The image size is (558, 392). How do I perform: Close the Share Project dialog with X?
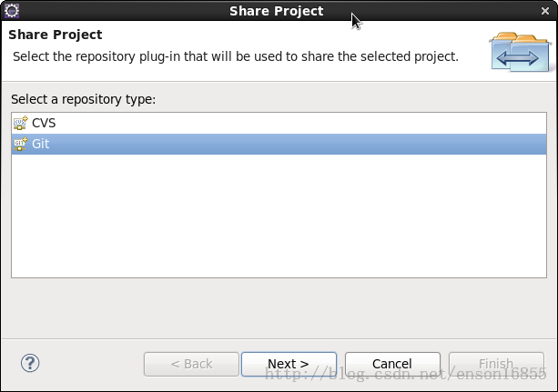[545, 11]
